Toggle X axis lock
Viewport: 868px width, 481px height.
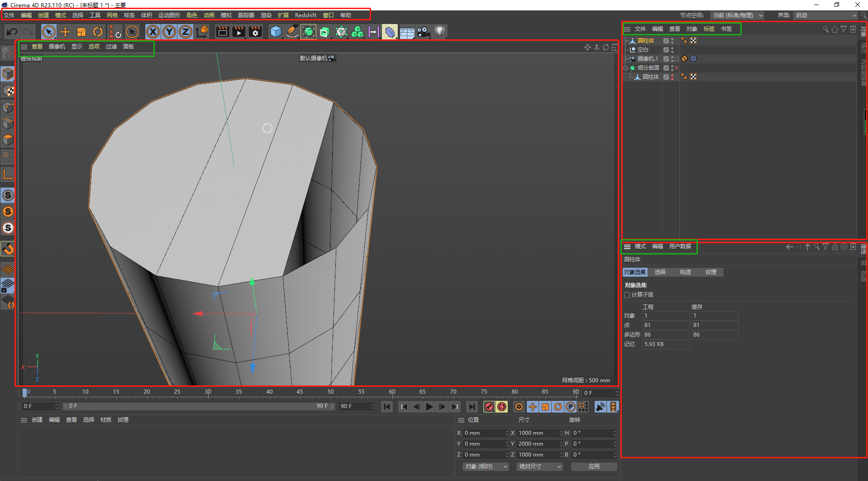tap(153, 32)
